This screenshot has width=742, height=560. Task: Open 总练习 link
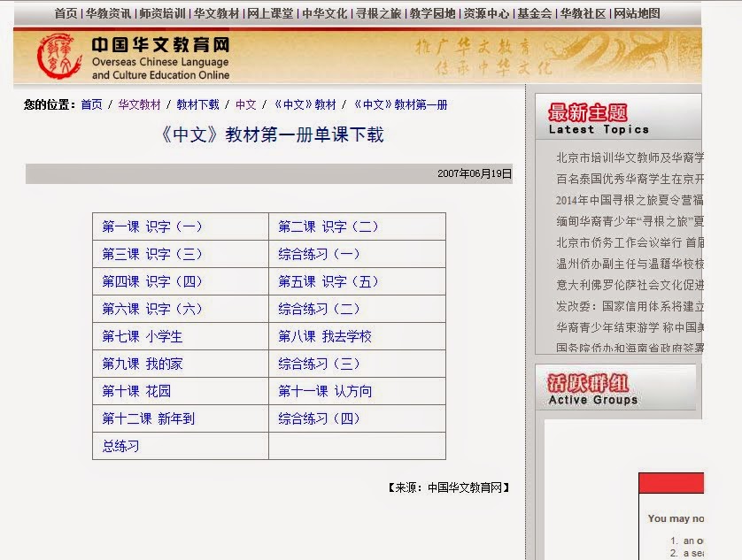120,446
